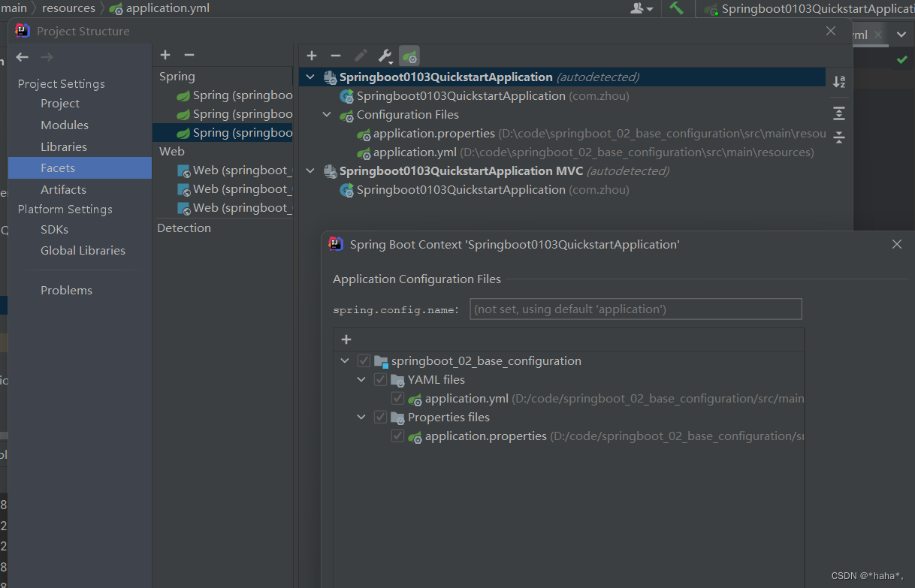Select Springboot0103QuickstartApplication (com.zhou) under MVC
This screenshot has width=915, height=588.
485,190
